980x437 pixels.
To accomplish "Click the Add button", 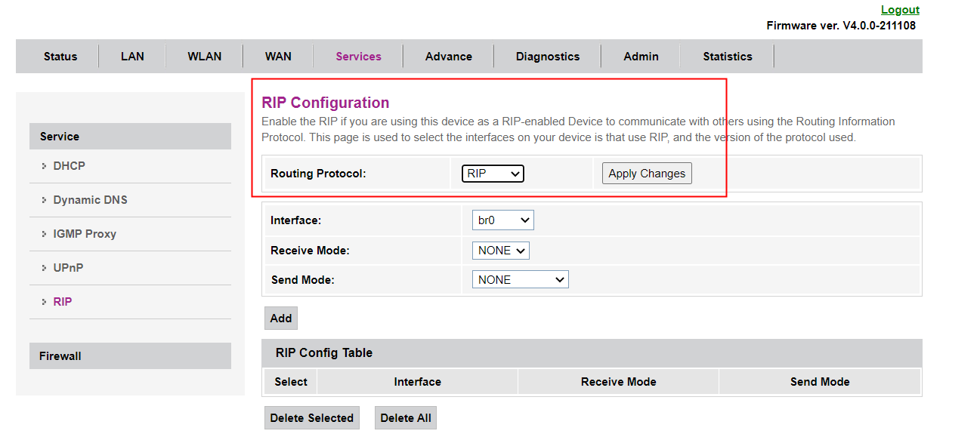I will [281, 319].
